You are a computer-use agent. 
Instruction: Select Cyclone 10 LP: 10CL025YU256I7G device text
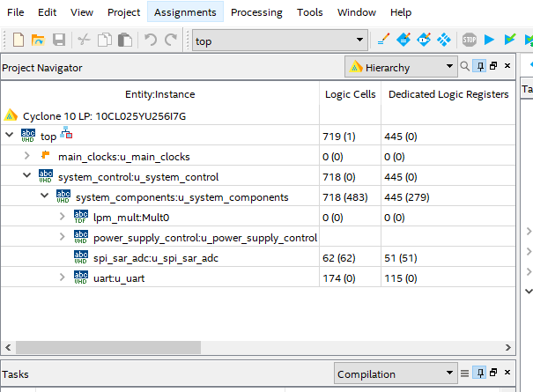point(104,116)
